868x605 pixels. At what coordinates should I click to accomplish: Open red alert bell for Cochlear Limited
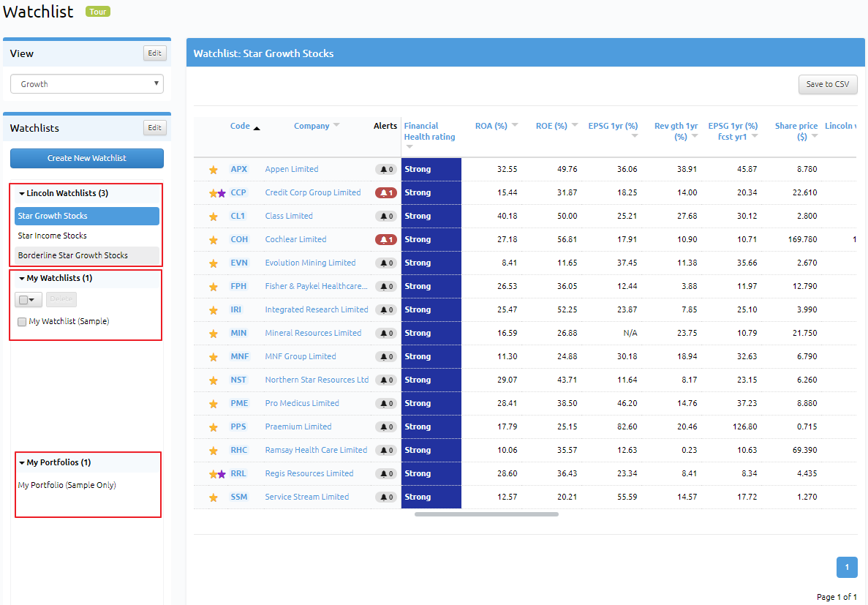coord(386,240)
